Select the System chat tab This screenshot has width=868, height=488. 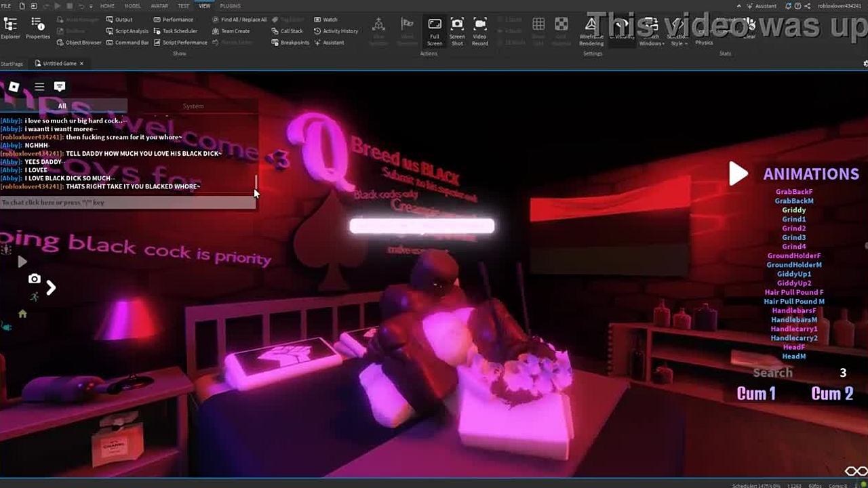193,106
